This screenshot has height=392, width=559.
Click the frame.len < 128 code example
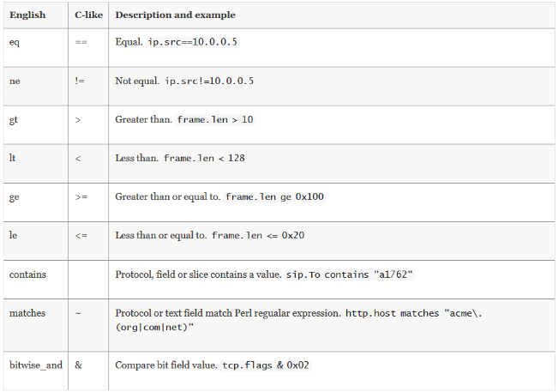click(204, 158)
